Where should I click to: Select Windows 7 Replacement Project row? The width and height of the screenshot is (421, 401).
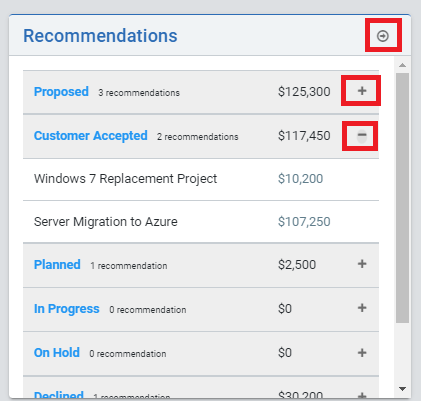click(x=201, y=179)
